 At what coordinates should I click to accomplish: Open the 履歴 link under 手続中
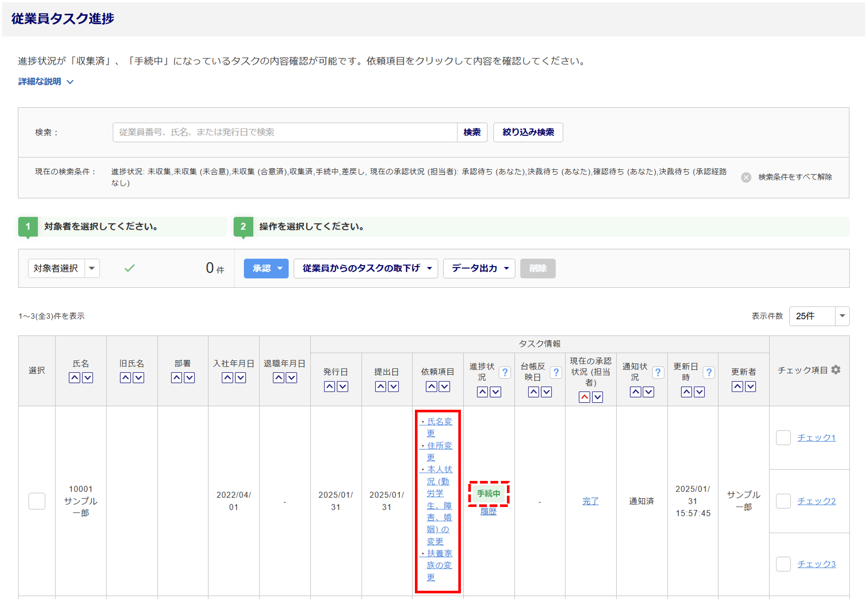tap(488, 511)
